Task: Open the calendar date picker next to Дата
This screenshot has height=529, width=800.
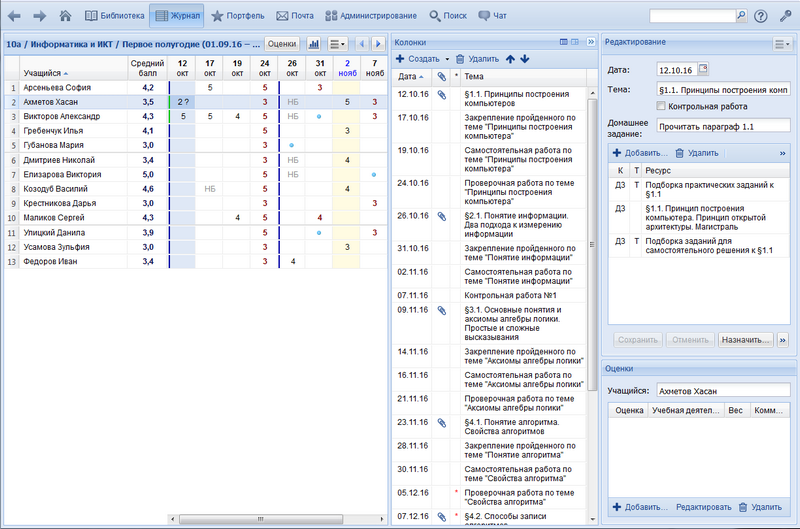Action: click(702, 69)
